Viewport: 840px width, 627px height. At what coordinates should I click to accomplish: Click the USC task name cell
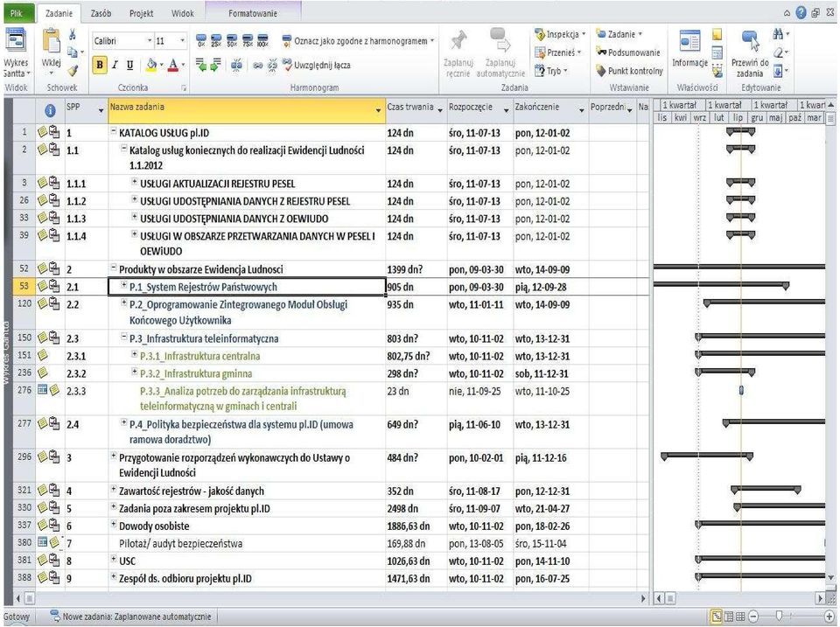[247, 561]
